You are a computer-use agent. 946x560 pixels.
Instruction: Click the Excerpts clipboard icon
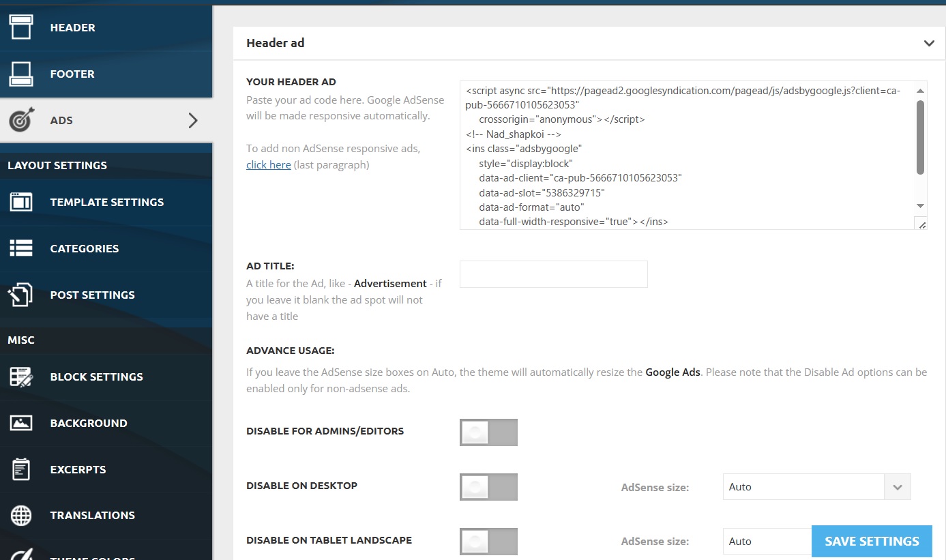tap(21, 469)
